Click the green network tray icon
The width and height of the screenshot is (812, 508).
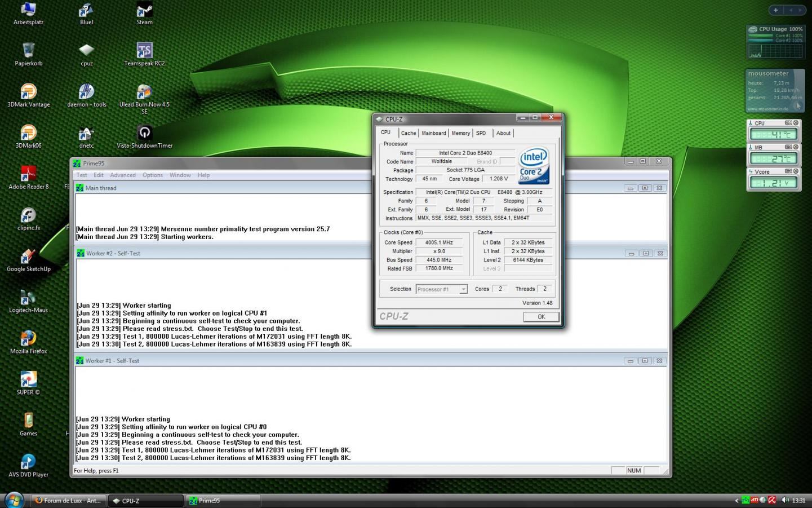[746, 500]
